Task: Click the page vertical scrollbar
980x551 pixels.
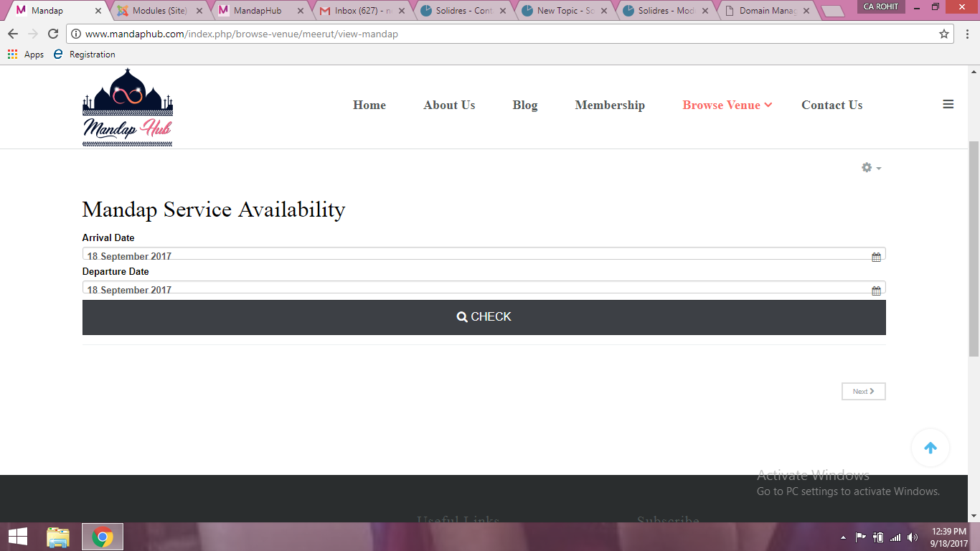Action: [x=974, y=251]
